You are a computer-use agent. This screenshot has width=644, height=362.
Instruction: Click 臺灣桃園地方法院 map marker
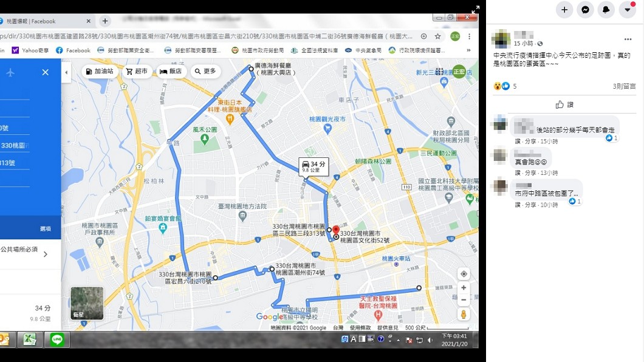click(242, 216)
